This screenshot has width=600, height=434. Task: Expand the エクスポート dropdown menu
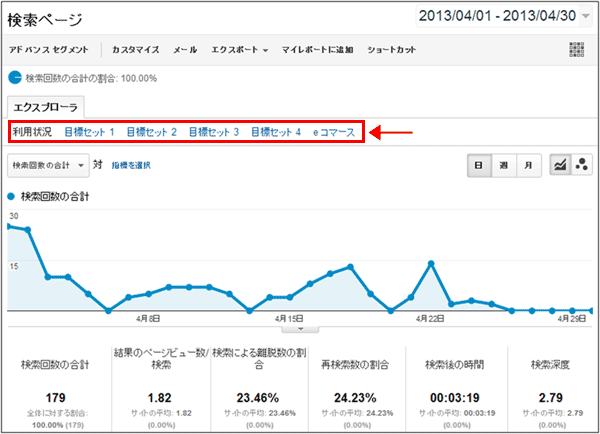(x=240, y=49)
